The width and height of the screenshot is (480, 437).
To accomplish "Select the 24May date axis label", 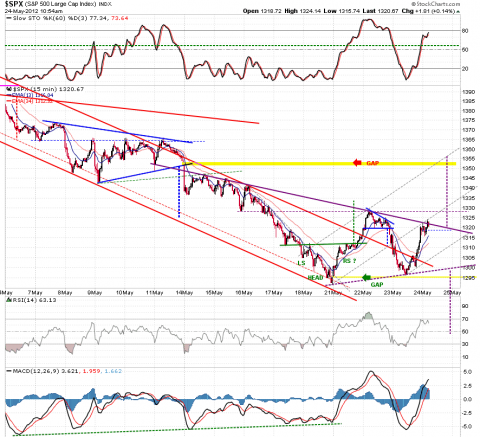I will (x=423, y=293).
